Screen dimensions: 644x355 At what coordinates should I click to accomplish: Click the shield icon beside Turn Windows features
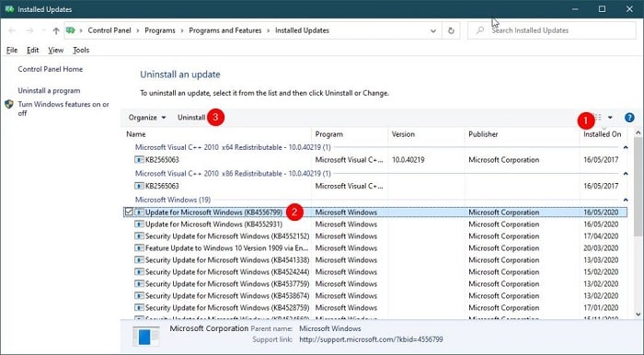coord(9,104)
